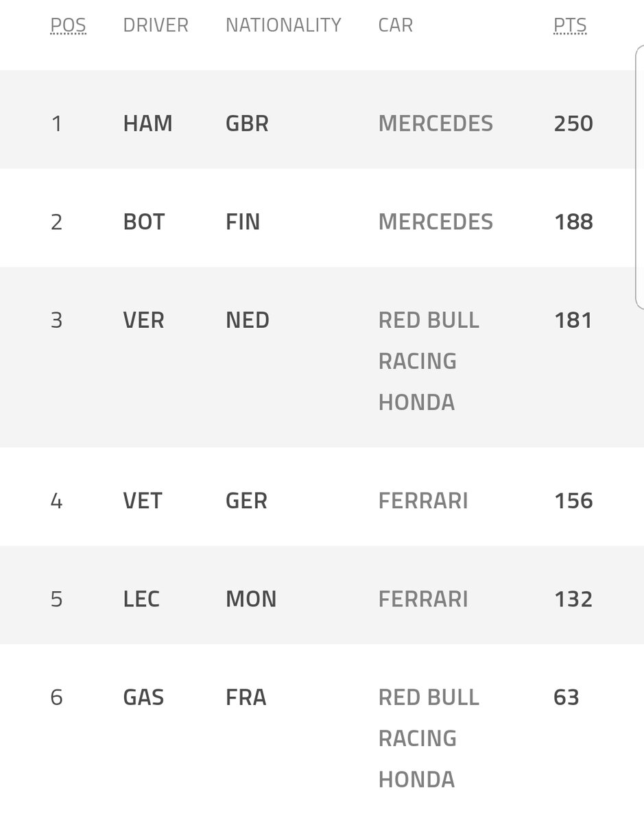Open driver GAS entry
Viewport: 644px width, 823px height.
tap(143, 697)
